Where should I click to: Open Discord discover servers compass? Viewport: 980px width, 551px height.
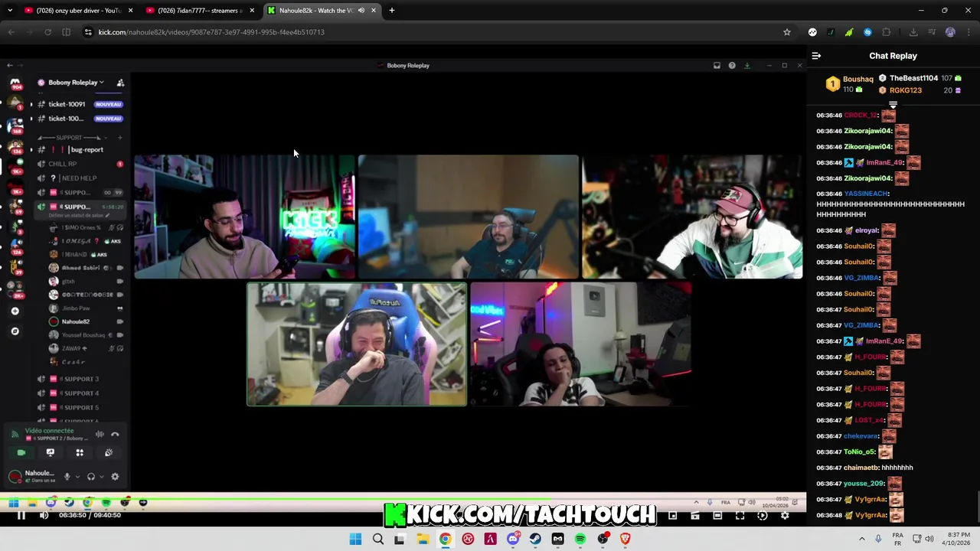click(x=15, y=331)
